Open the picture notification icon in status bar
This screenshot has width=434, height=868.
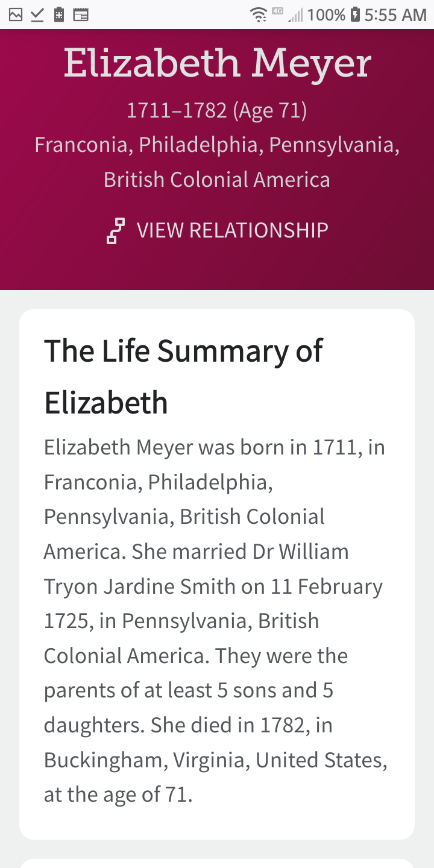[x=16, y=14]
